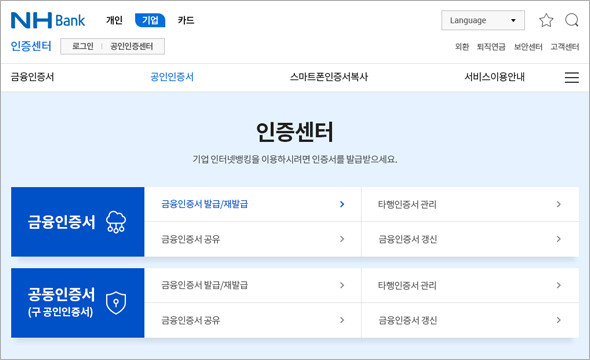This screenshot has height=360, width=590.
Task: Click the 공인인증센터 button
Action: click(x=131, y=46)
